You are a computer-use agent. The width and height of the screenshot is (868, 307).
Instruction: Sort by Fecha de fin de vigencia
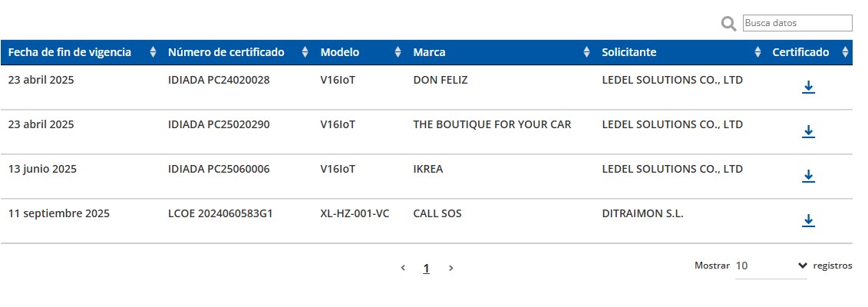pyautogui.click(x=152, y=52)
